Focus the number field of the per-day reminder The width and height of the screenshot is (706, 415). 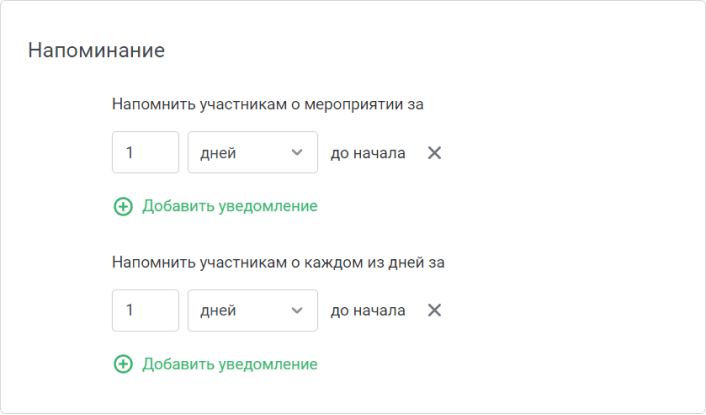145,310
